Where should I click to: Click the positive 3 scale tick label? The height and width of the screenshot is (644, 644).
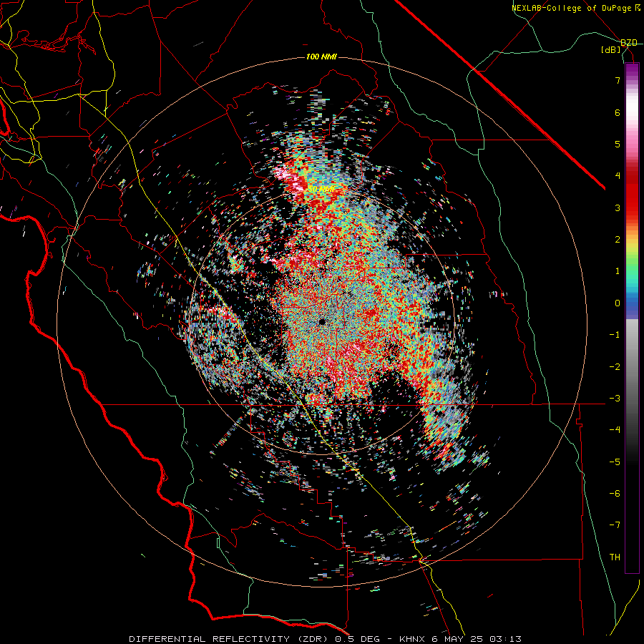coord(618,208)
